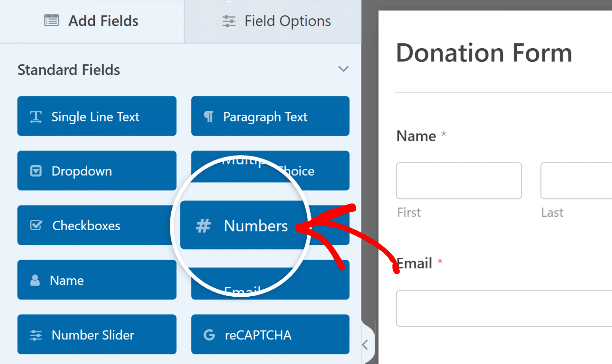
Task: Click the Number Slider field button
Action: [96, 335]
